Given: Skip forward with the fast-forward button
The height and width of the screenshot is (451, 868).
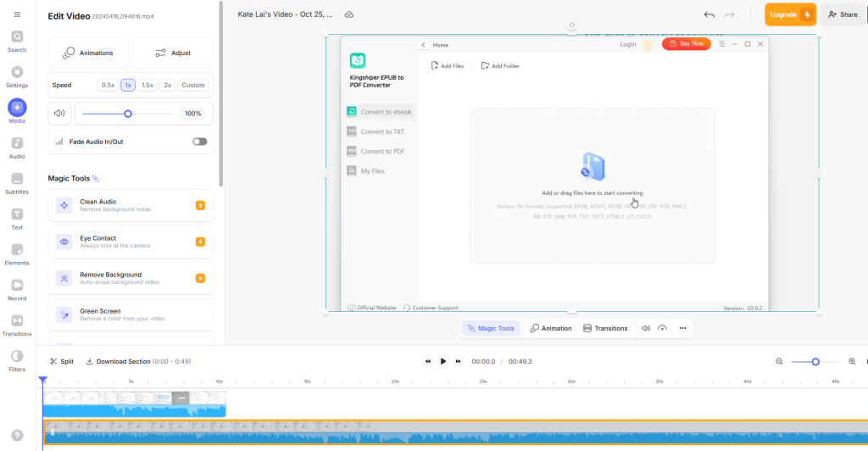Looking at the screenshot, I should 458,361.
